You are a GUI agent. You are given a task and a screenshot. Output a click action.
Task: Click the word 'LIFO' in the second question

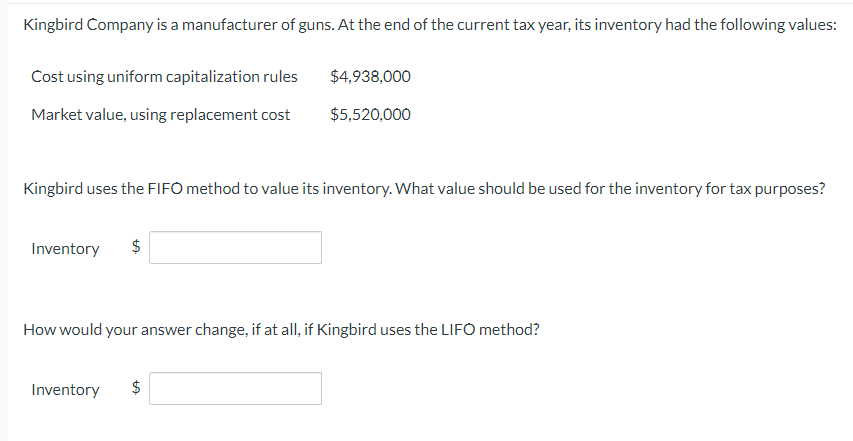(463, 329)
